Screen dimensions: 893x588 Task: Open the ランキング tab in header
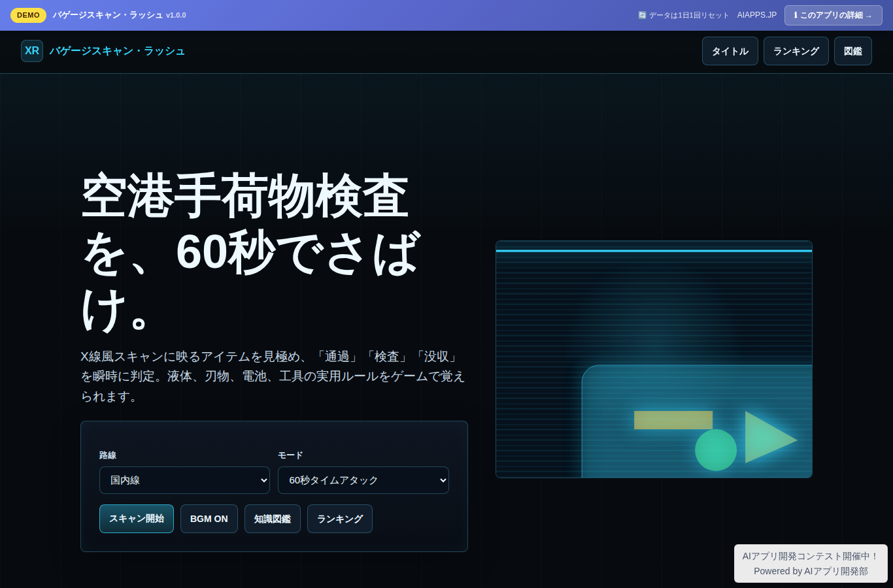click(796, 51)
